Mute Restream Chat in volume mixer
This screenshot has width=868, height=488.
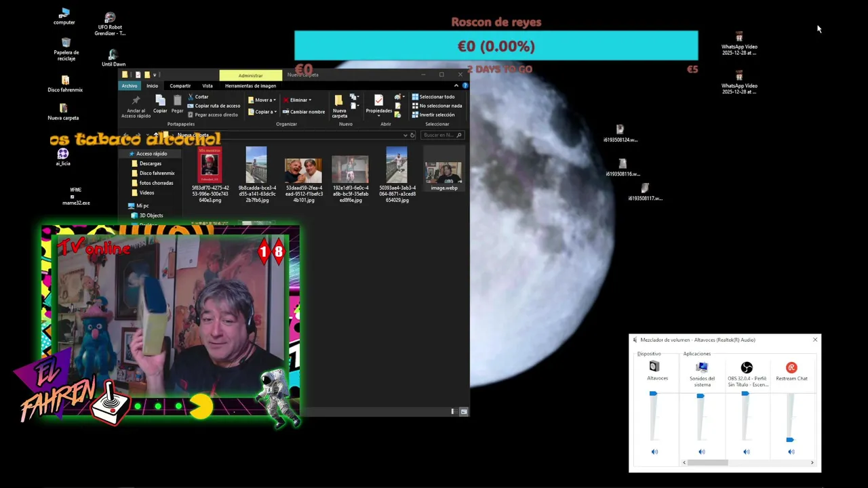tap(791, 451)
